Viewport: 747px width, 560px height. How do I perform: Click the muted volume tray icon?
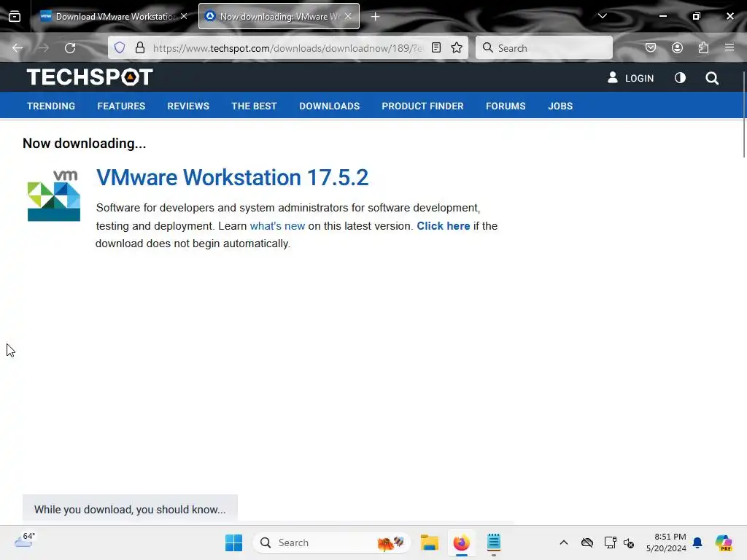pyautogui.click(x=629, y=542)
